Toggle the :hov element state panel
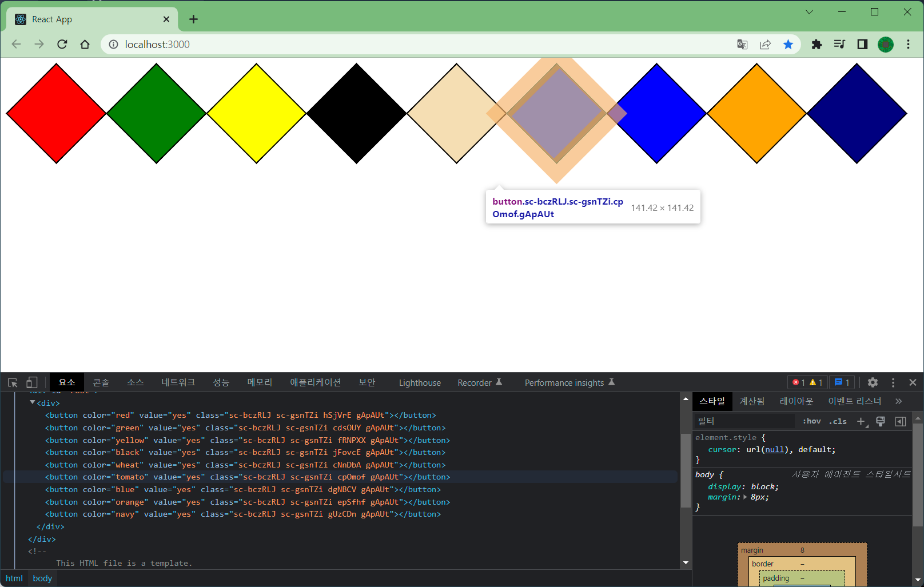The image size is (924, 587). click(x=811, y=421)
